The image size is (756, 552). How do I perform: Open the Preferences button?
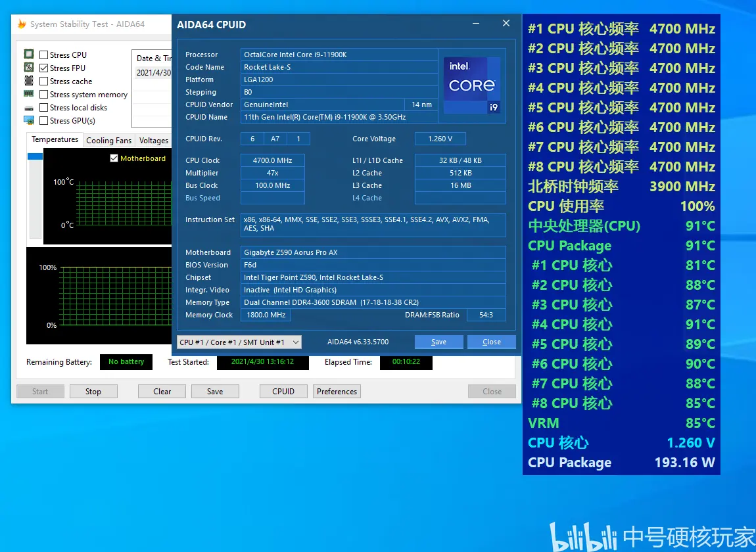(337, 392)
